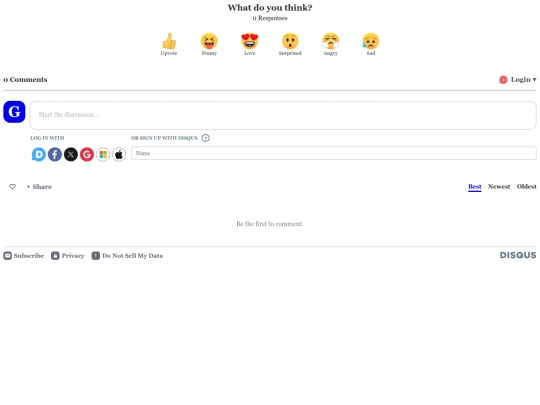
Task: Log in with the Google icon
Action: click(x=87, y=154)
